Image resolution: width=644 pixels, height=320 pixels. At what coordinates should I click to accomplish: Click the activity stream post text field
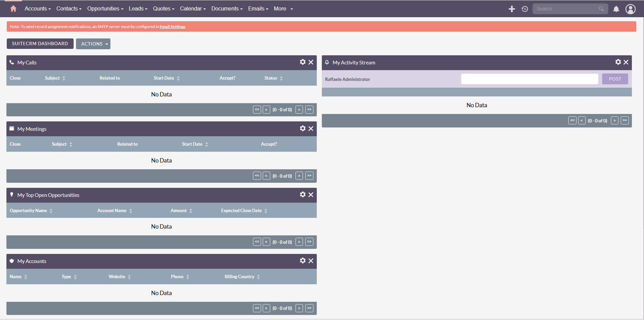pos(529,79)
